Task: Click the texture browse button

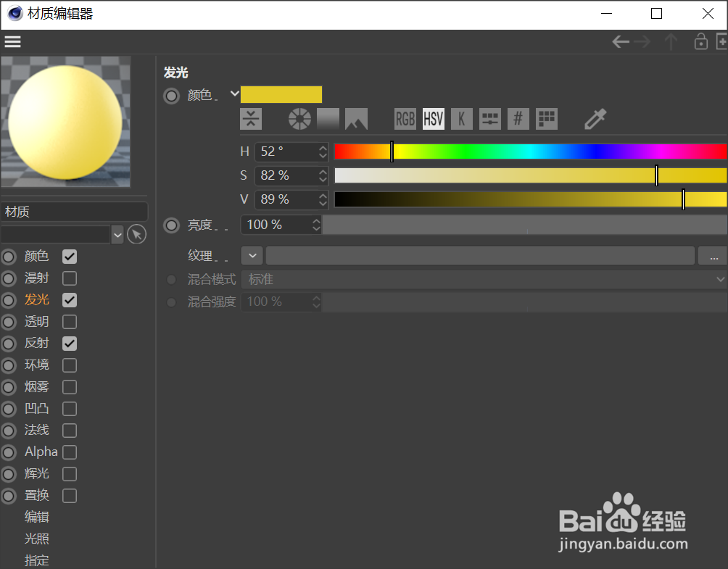Action: click(713, 255)
